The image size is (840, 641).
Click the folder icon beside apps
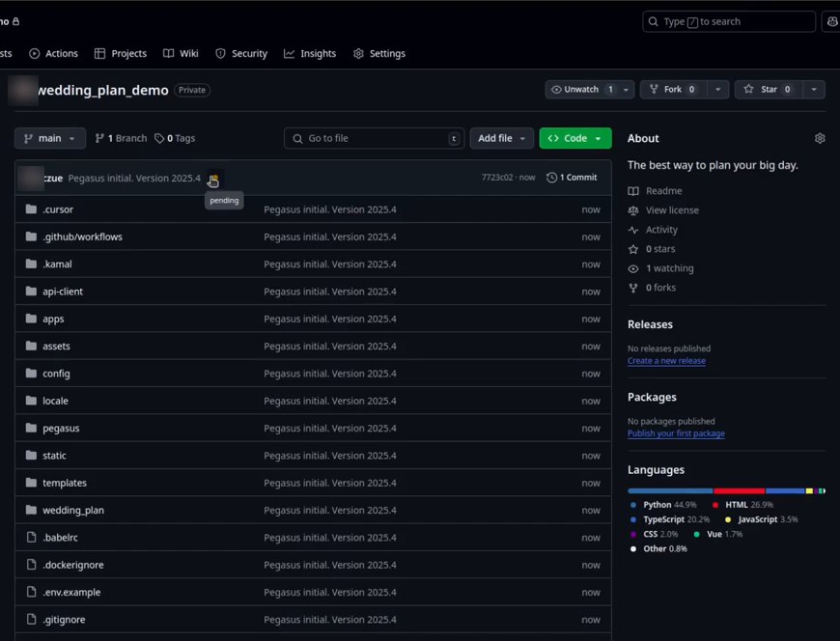[31, 319]
